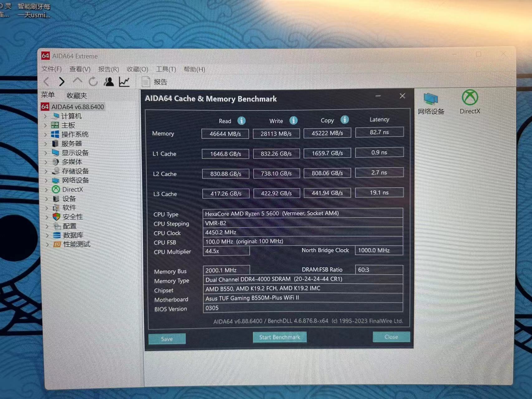
Task: Click the Save button in benchmark window
Action: (167, 339)
